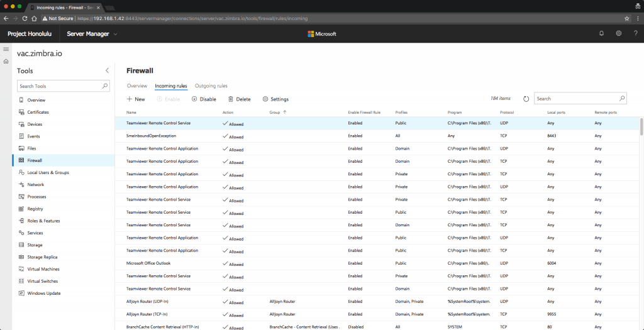The width and height of the screenshot is (644, 330).
Task: Select the Incoming rules browser tab
Action: click(x=65, y=8)
